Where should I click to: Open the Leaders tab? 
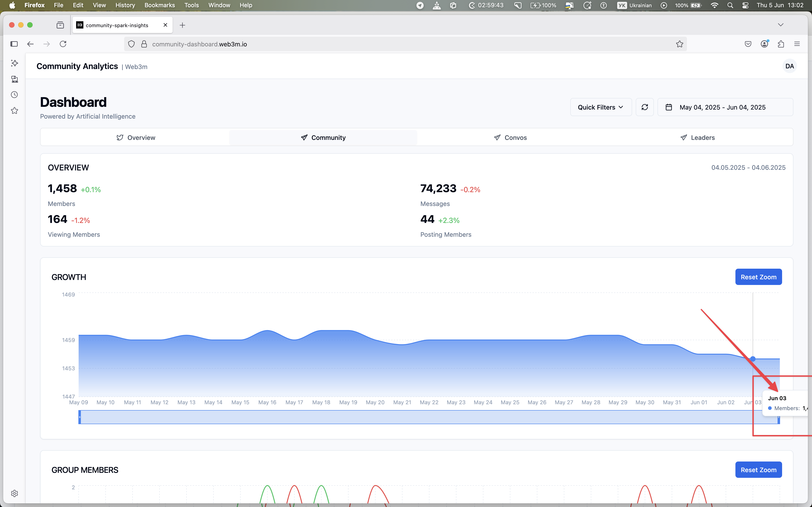click(x=698, y=137)
